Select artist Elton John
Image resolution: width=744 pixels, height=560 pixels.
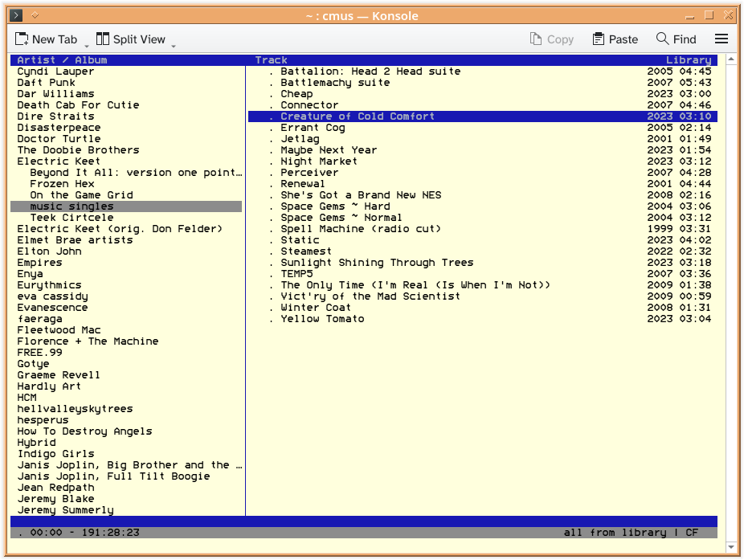pos(126,251)
